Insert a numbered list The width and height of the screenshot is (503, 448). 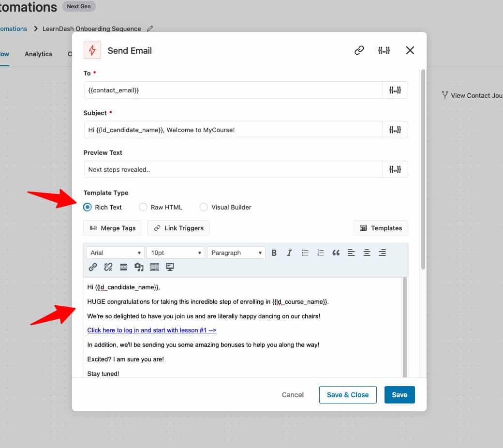click(x=321, y=253)
